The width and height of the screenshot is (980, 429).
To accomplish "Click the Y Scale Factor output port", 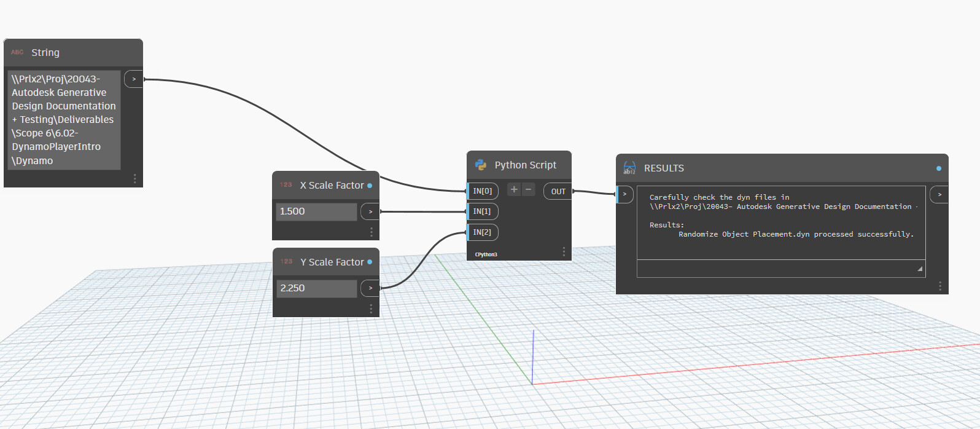I will (370, 288).
